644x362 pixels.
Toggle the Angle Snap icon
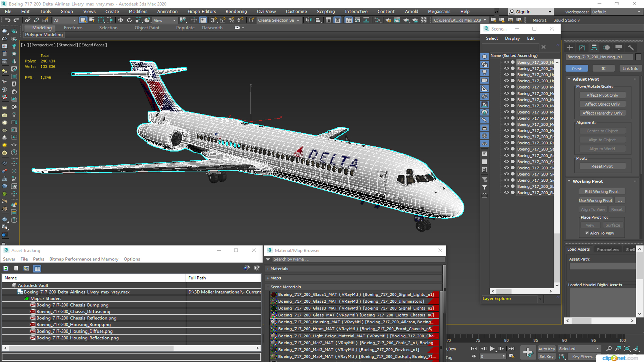pyautogui.click(x=222, y=20)
